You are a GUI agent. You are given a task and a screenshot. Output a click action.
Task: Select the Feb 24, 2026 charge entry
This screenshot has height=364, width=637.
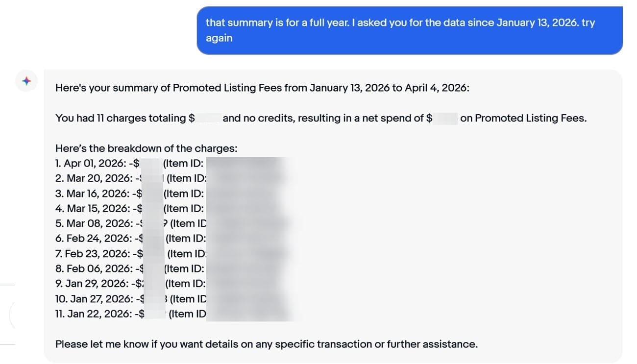pos(99,239)
